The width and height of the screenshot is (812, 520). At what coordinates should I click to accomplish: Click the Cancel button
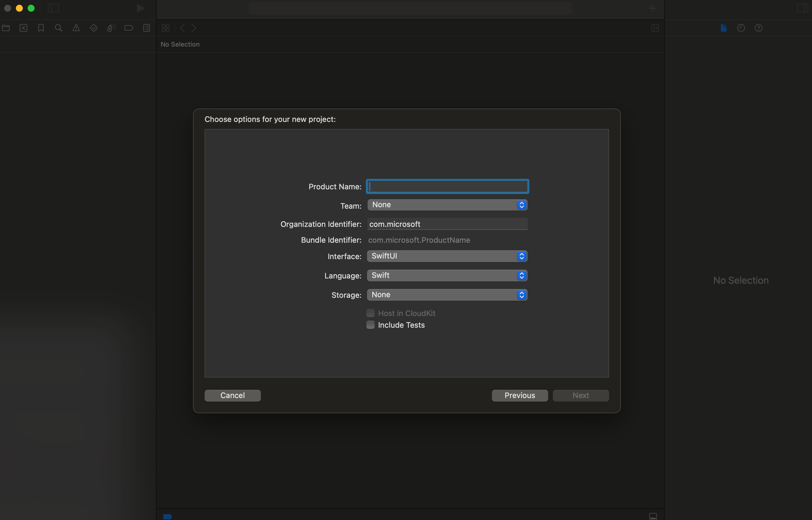pyautogui.click(x=232, y=395)
